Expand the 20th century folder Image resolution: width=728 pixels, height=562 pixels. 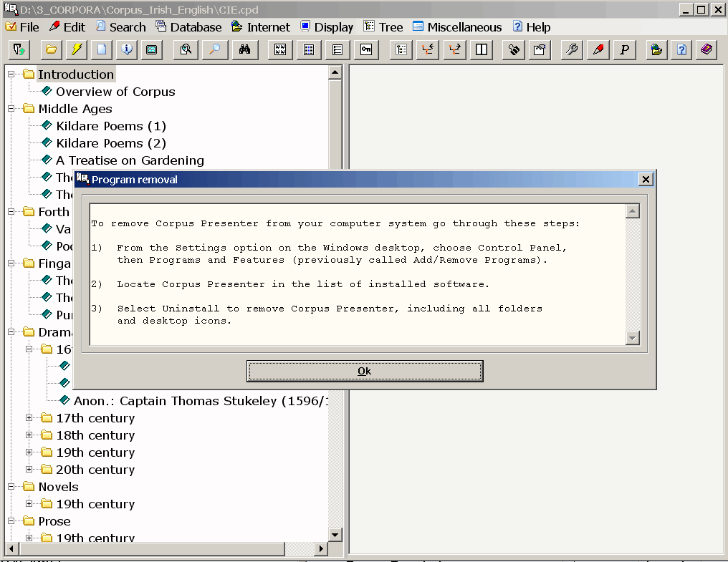(29, 470)
